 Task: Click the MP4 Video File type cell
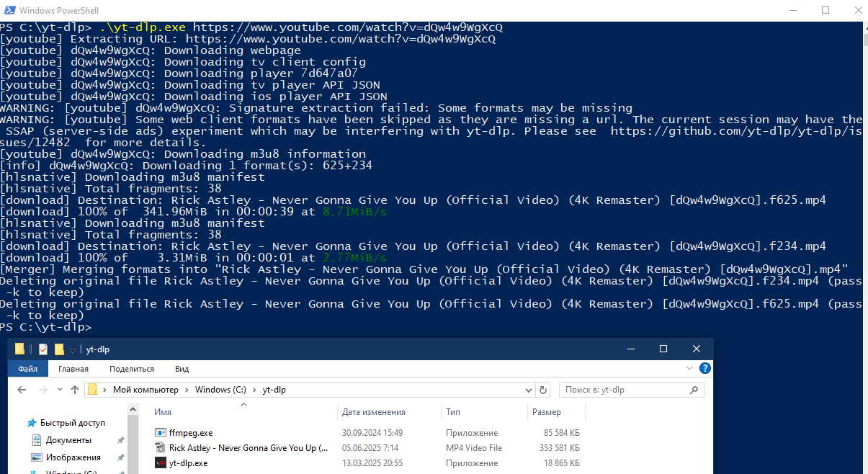click(474, 448)
